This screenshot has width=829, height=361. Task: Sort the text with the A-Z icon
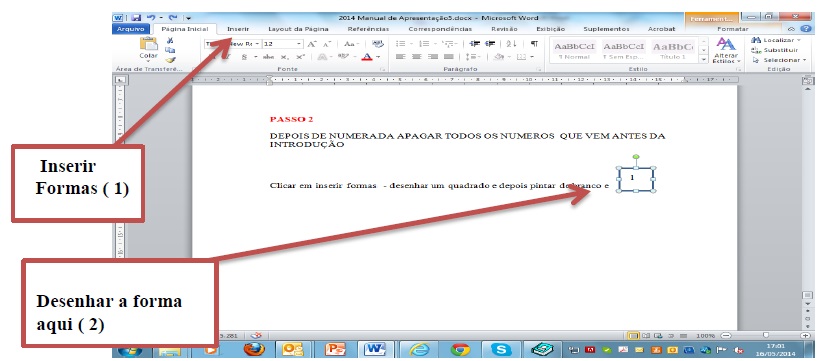pyautogui.click(x=511, y=44)
